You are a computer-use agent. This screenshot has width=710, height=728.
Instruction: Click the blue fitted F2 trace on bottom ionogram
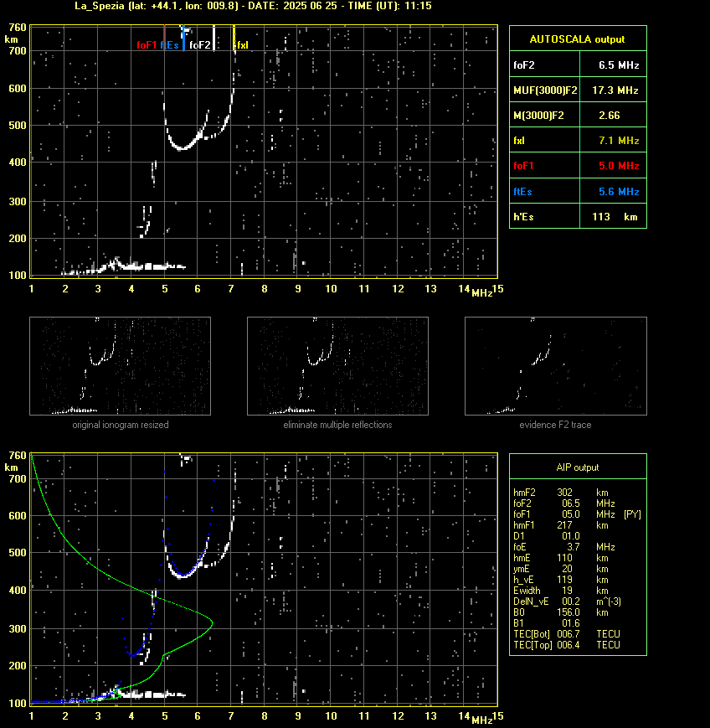[185, 576]
